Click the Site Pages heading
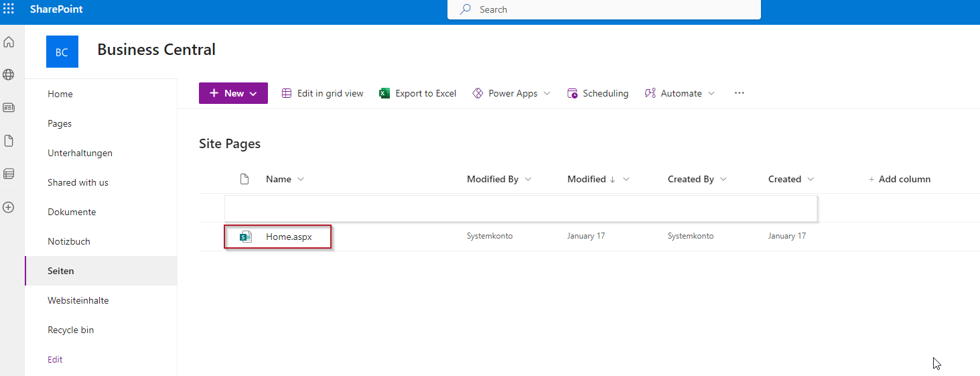This screenshot has width=980, height=376. pos(230,143)
